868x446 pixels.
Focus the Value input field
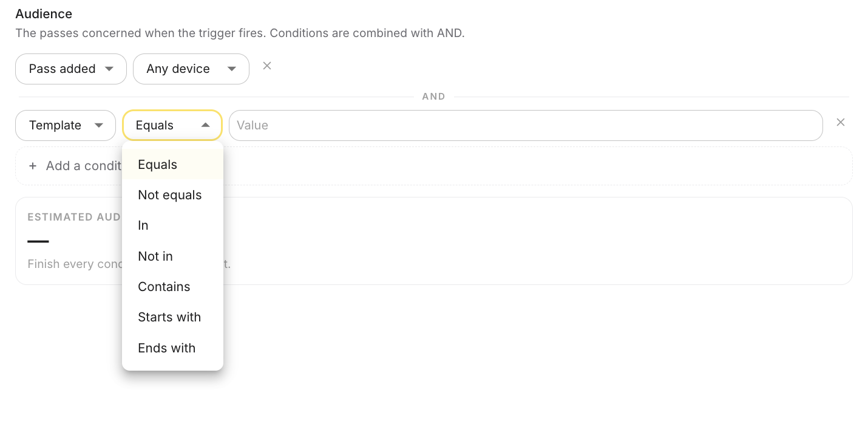(526, 125)
